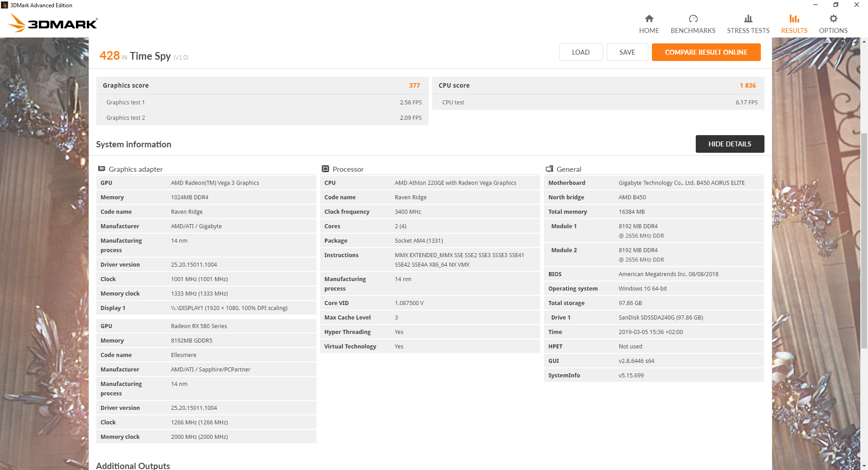Click 'Radeon RX 580 Series' GPU value
Image resolution: width=868 pixels, height=470 pixels.
click(199, 326)
